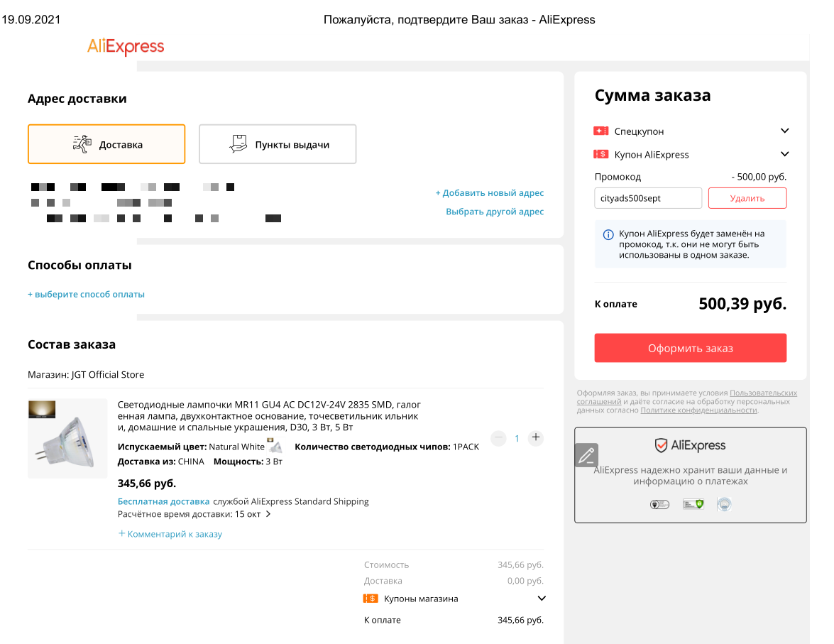Switch to the Пункты выдачи tab
The width and height of the screenshot is (834, 644).
coord(278,144)
